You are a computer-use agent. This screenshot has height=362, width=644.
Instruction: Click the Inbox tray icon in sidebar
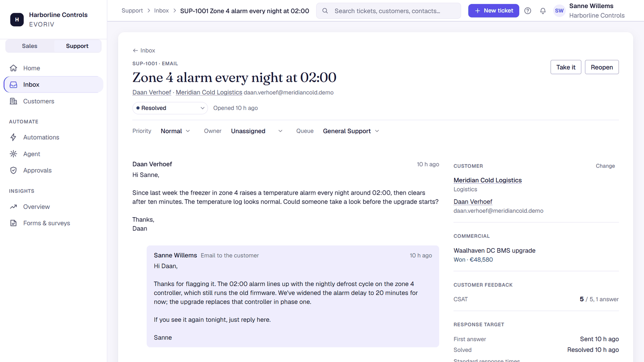tap(13, 84)
